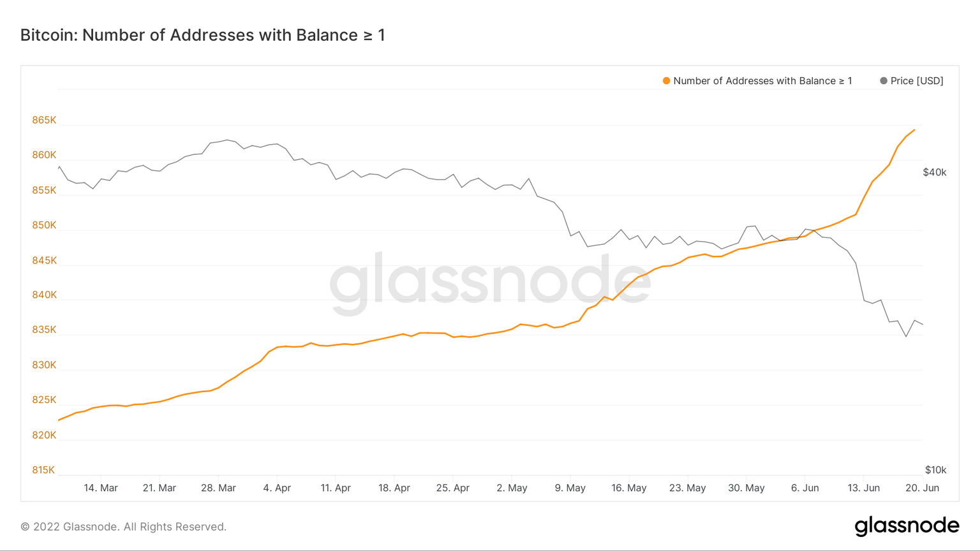This screenshot has height=551, width=980.
Task: Select the 16. May date label
Action: 629,488
